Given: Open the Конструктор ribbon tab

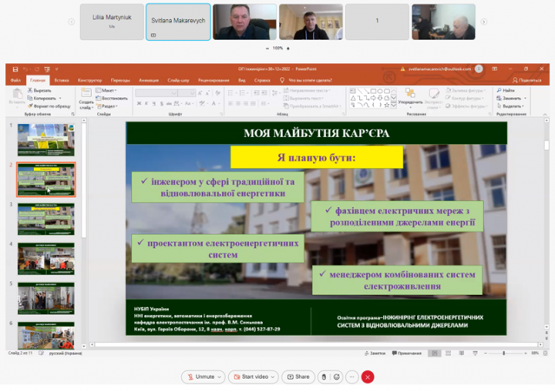Looking at the screenshot, I should [89, 81].
